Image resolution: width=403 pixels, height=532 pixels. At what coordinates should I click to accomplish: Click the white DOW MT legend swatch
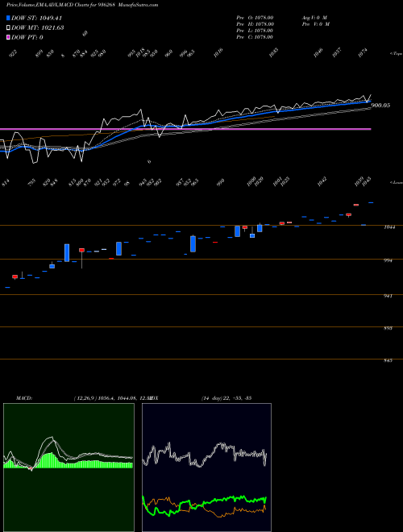9,28
